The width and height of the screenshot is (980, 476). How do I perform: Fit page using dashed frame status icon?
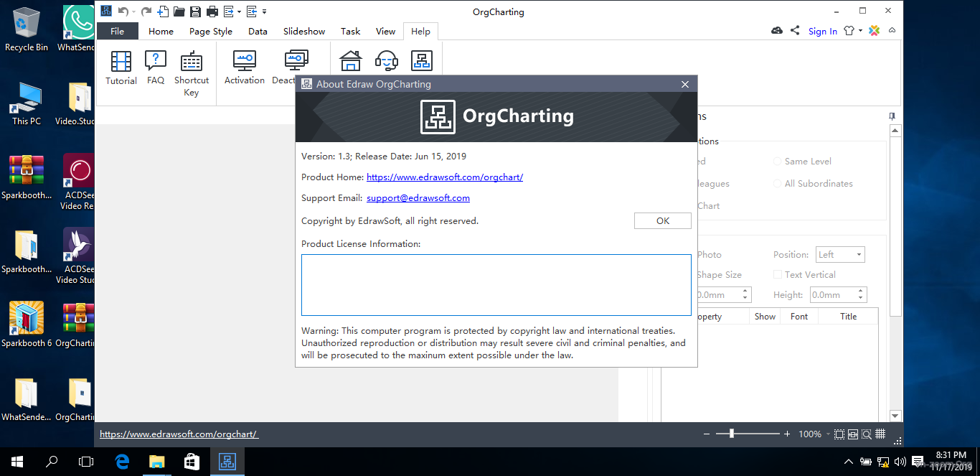pyautogui.click(x=839, y=434)
